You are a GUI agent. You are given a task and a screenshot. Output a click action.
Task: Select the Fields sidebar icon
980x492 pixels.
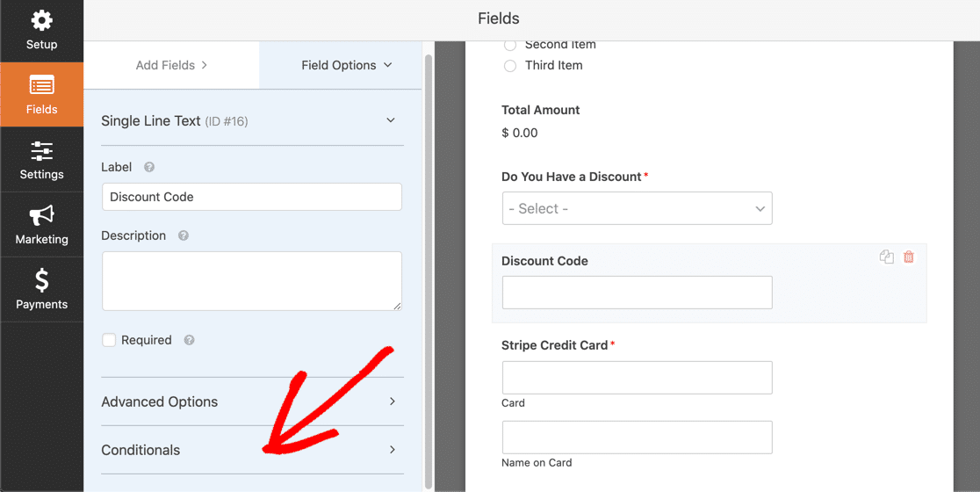pyautogui.click(x=41, y=85)
